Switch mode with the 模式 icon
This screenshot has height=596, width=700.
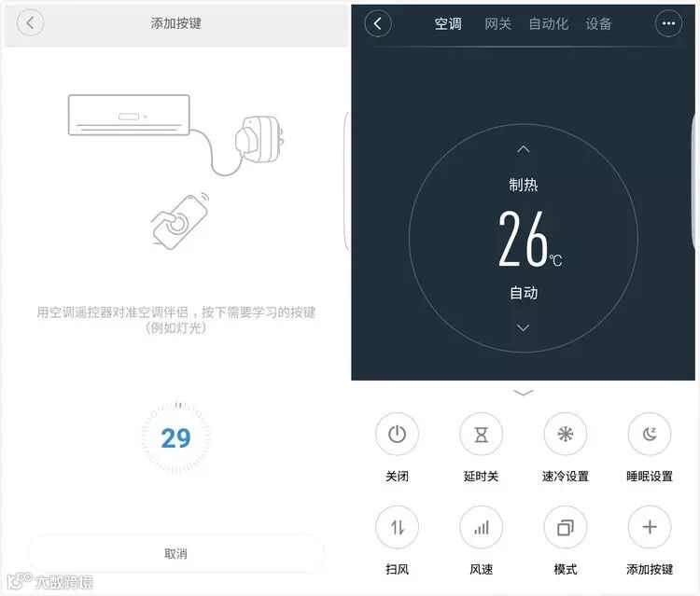[566, 527]
